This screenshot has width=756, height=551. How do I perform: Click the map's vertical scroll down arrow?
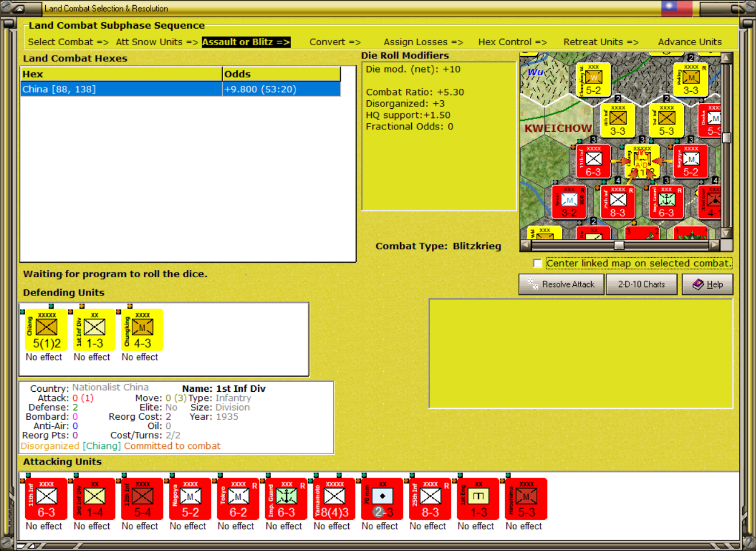(726, 233)
